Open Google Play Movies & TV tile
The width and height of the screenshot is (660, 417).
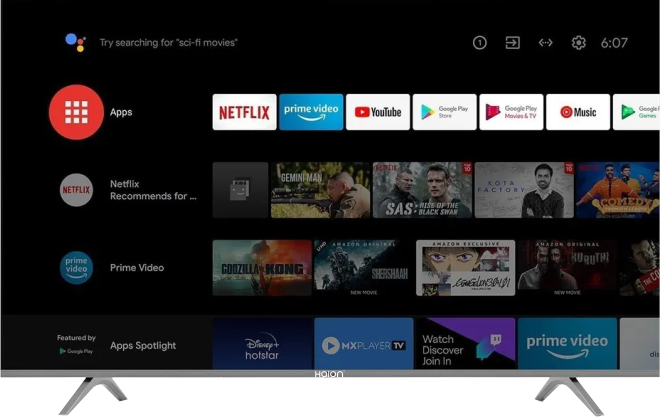point(511,112)
